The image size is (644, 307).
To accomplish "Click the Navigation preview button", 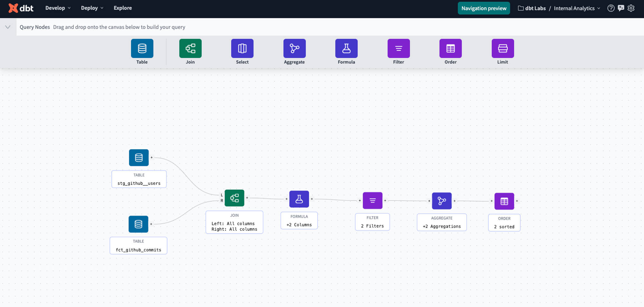I will tap(484, 8).
